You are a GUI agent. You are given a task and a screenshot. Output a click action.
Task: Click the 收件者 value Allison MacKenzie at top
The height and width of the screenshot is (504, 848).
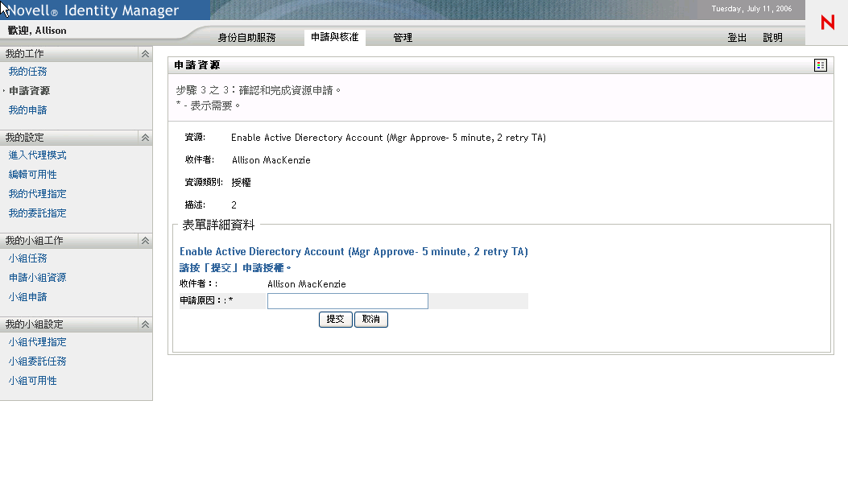271,160
